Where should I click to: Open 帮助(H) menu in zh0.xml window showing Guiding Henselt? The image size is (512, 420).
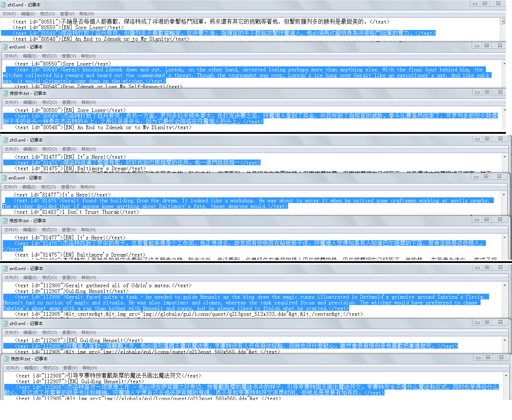(x=89, y=333)
